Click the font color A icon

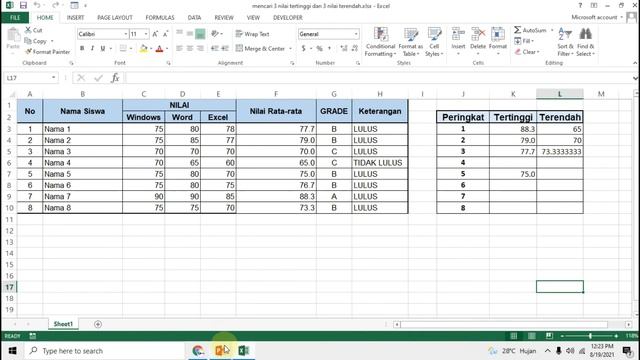(x=159, y=49)
